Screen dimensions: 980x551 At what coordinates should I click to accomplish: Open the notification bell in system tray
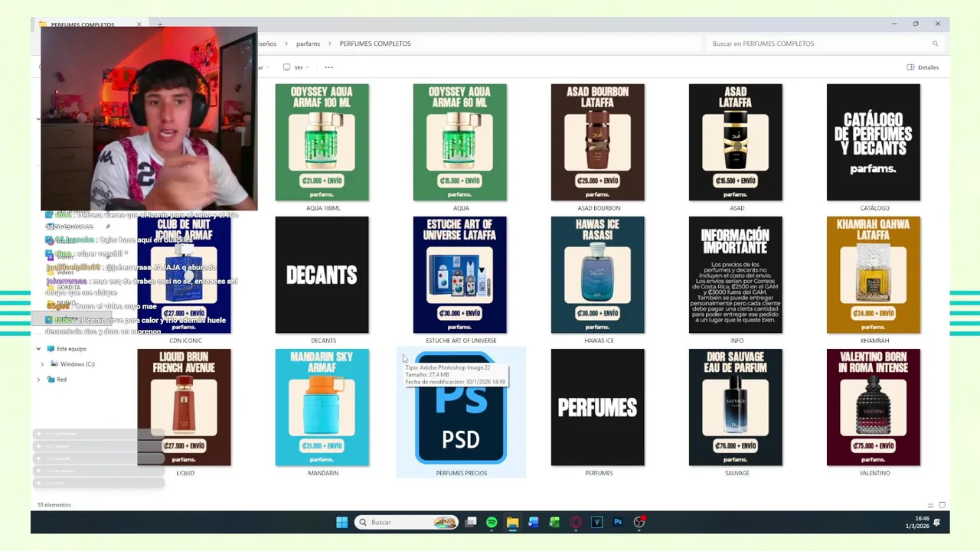tap(937, 522)
